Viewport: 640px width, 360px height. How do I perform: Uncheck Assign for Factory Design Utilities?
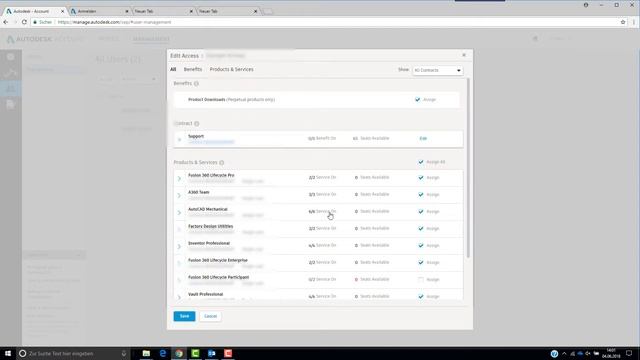tap(421, 229)
